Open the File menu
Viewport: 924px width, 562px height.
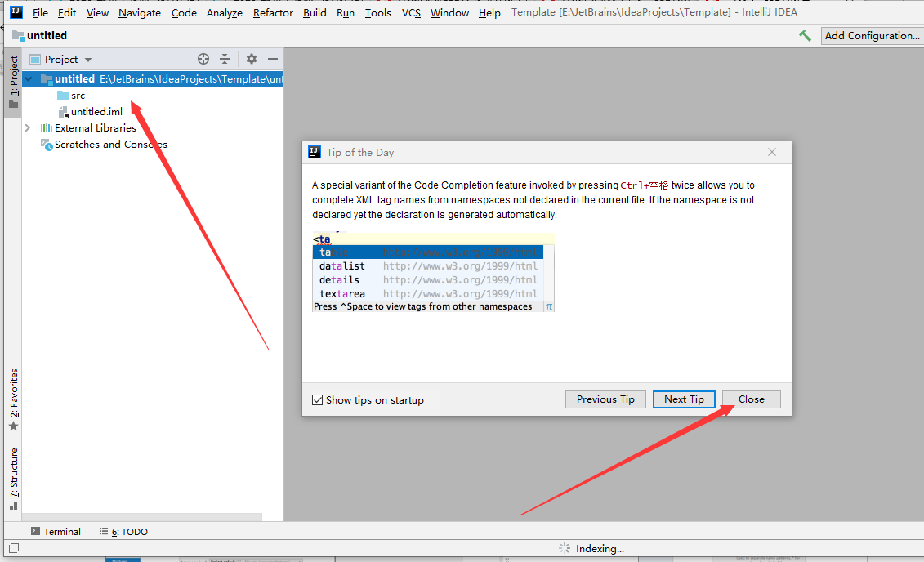pyautogui.click(x=40, y=12)
